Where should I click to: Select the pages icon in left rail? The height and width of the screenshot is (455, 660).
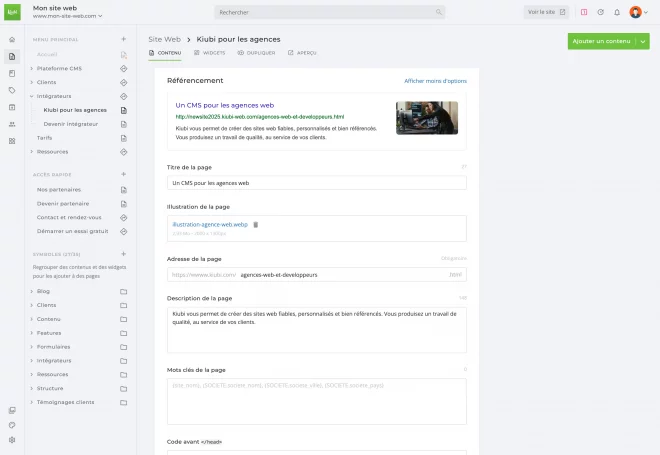coord(12,56)
